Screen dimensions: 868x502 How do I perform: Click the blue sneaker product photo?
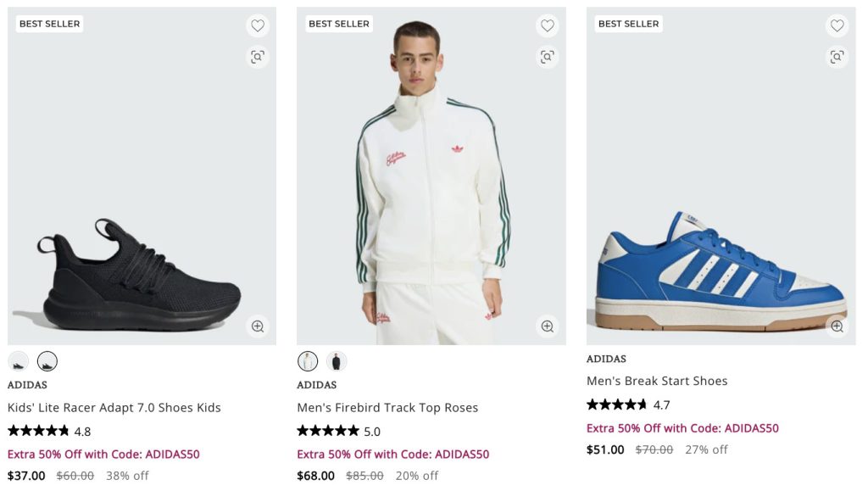click(x=721, y=271)
